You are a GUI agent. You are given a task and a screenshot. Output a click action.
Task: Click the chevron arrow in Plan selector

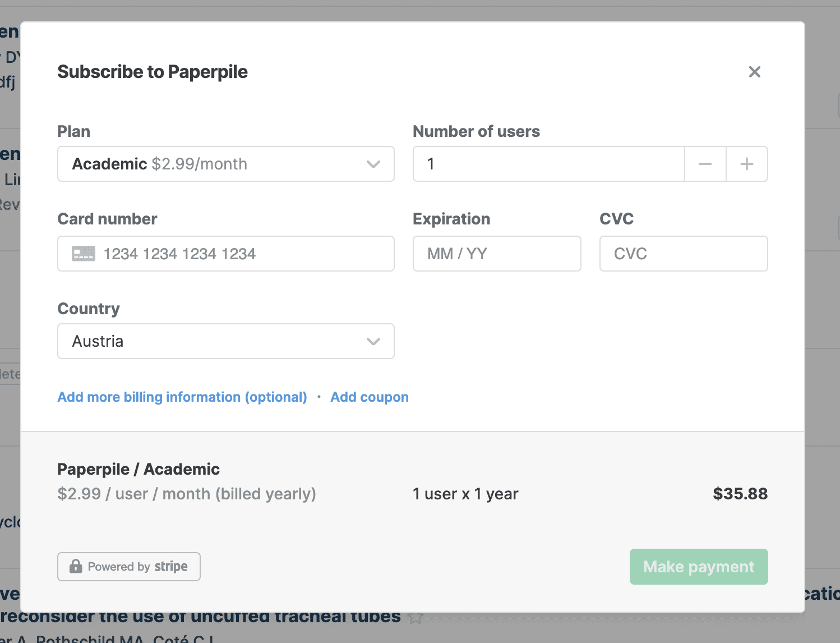(373, 164)
